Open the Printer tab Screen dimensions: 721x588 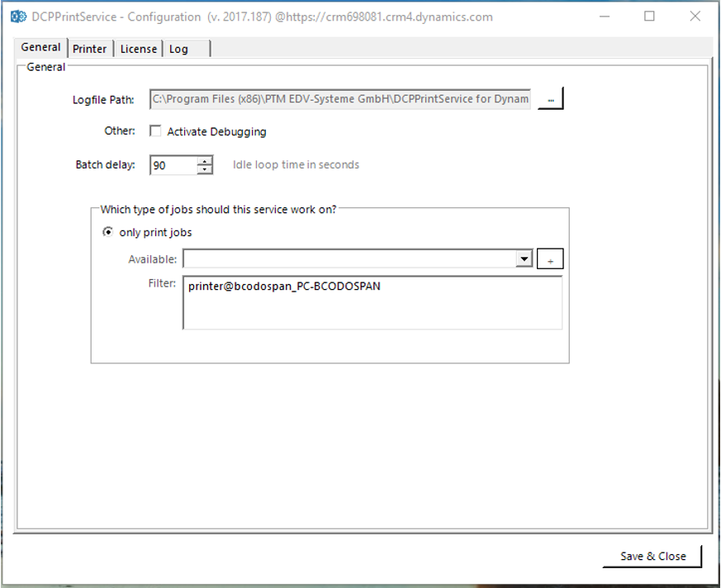tap(90, 49)
